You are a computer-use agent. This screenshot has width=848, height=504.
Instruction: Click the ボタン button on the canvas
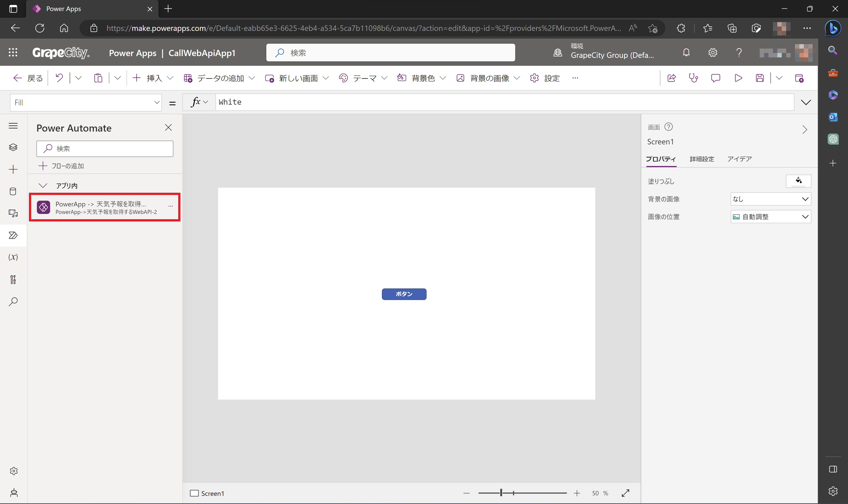pyautogui.click(x=404, y=294)
